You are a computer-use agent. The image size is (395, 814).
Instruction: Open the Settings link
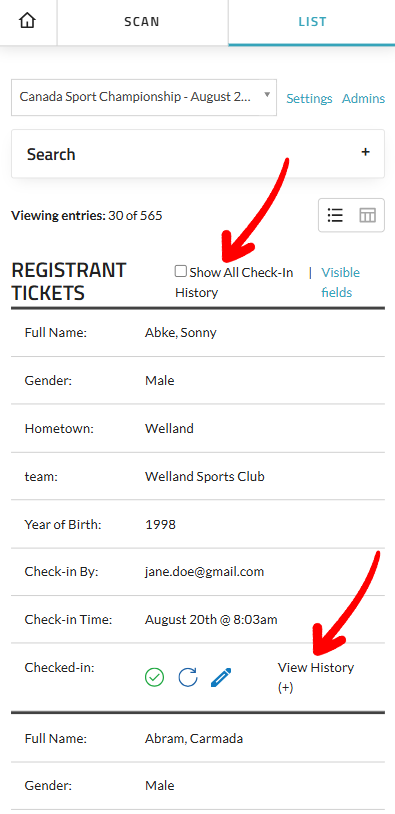(309, 99)
